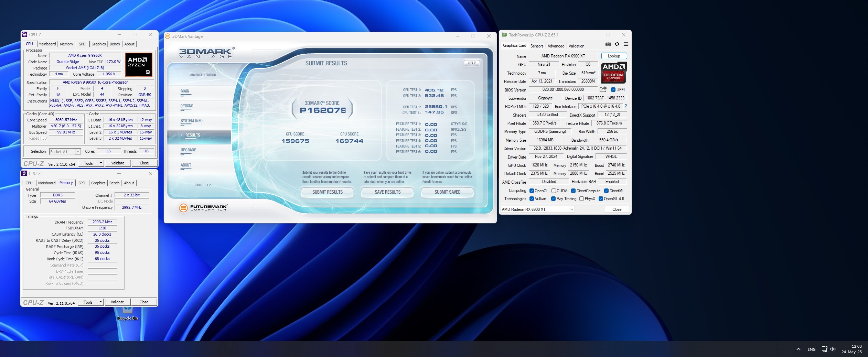Click the Uncore Frequency value 2992.7 MHz
Screen dimensions: 868x357
[132, 208]
